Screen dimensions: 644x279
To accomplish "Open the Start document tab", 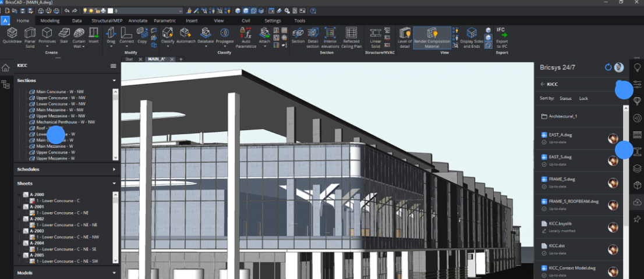I will pos(129,59).
